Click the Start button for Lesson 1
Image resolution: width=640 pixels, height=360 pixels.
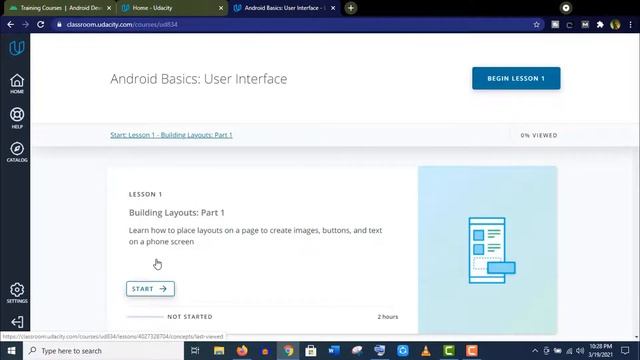click(150, 289)
